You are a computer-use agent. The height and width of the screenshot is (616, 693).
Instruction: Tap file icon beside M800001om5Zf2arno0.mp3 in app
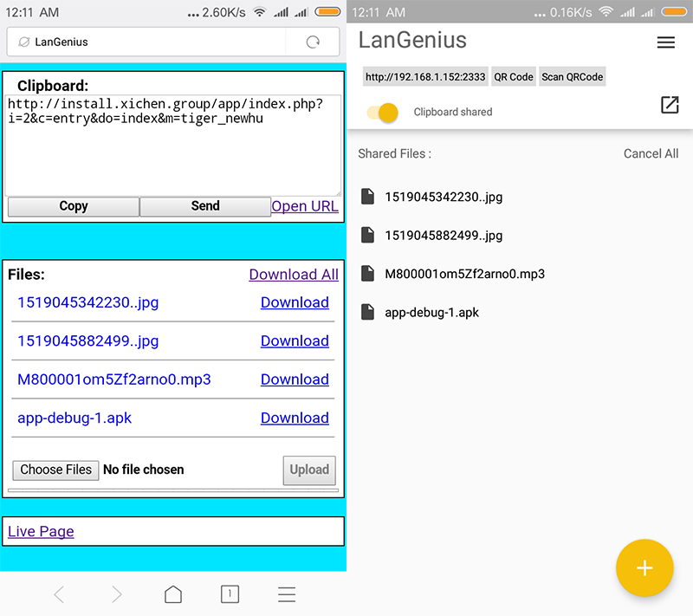tap(367, 273)
